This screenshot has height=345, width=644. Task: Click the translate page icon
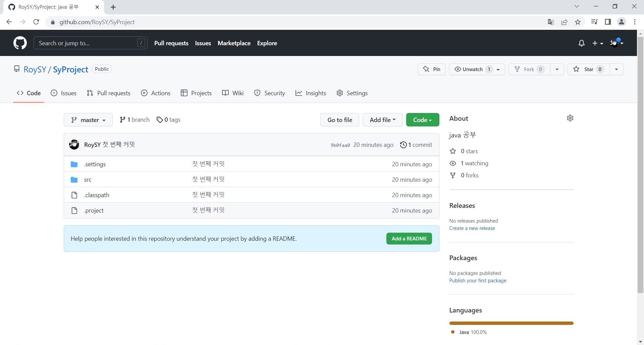(551, 22)
